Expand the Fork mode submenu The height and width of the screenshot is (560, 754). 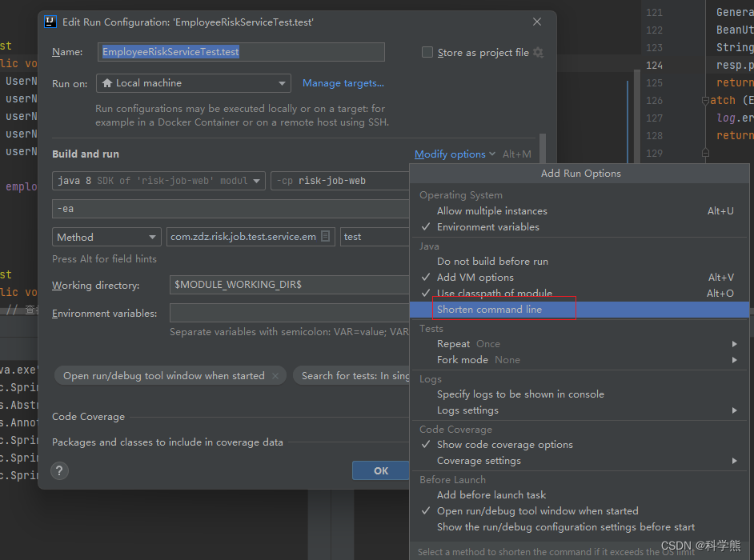click(579, 359)
